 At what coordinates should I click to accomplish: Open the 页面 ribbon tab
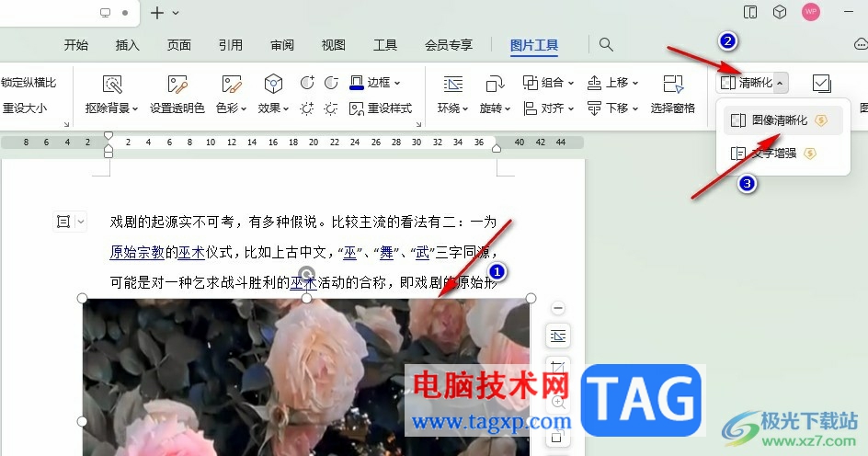(x=178, y=45)
